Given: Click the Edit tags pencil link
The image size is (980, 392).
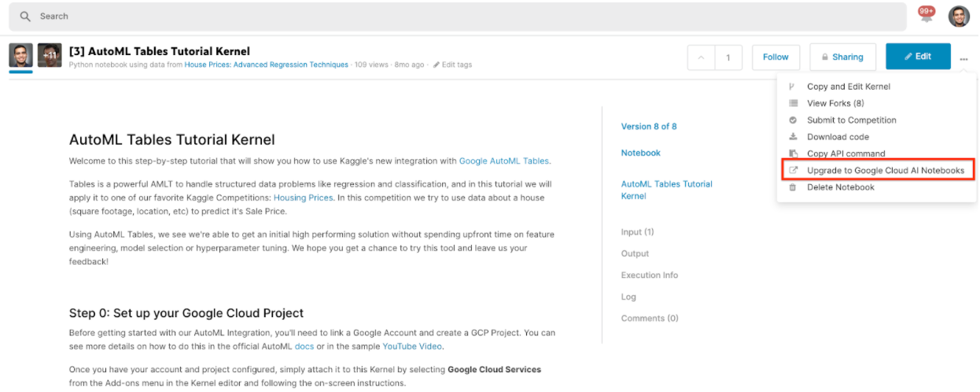Looking at the screenshot, I should 452,65.
